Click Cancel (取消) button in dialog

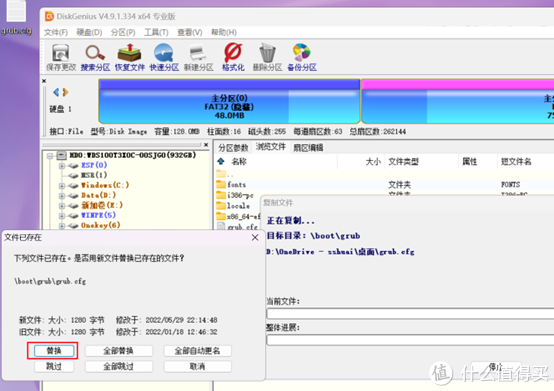click(x=198, y=367)
